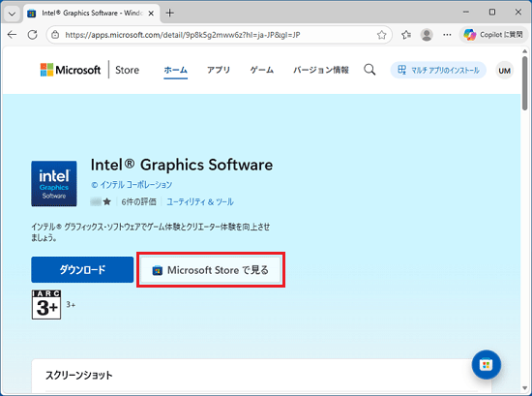View site information via the lock icon
The height and width of the screenshot is (396, 532).
[55, 35]
